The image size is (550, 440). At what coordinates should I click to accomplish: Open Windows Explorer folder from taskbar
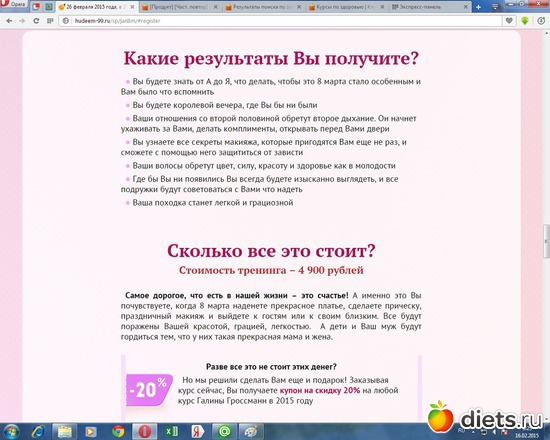pos(65,432)
